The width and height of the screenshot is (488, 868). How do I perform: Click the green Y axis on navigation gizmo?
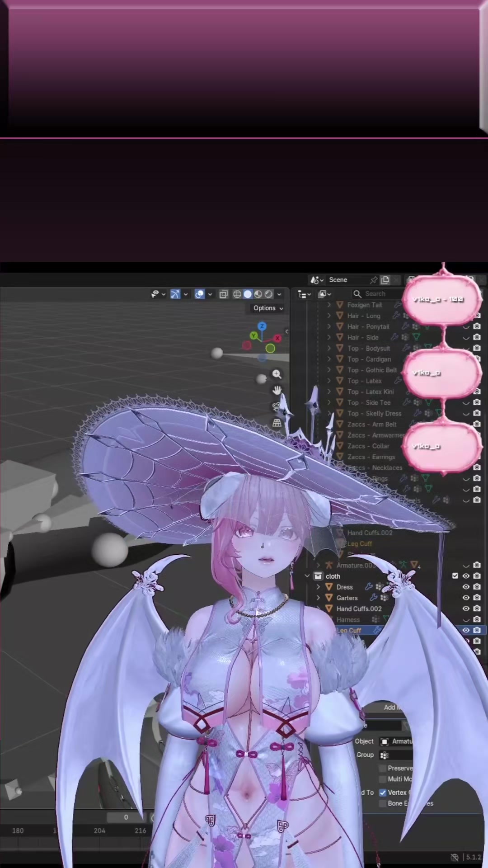[x=254, y=335]
